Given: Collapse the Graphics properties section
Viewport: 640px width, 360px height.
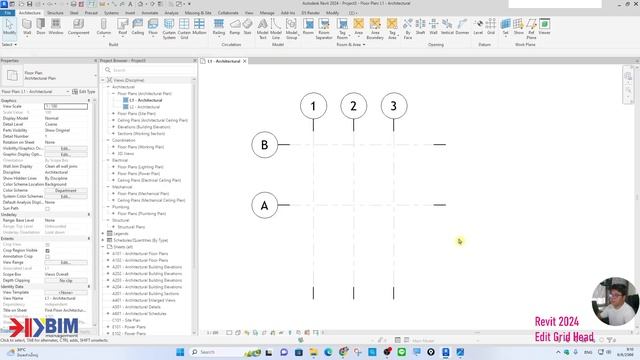Looking at the screenshot, I should [89, 100].
